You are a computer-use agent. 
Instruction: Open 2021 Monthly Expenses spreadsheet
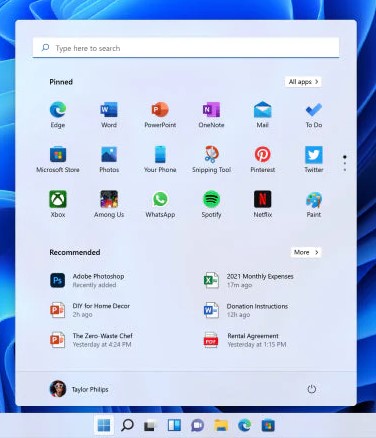click(249, 280)
